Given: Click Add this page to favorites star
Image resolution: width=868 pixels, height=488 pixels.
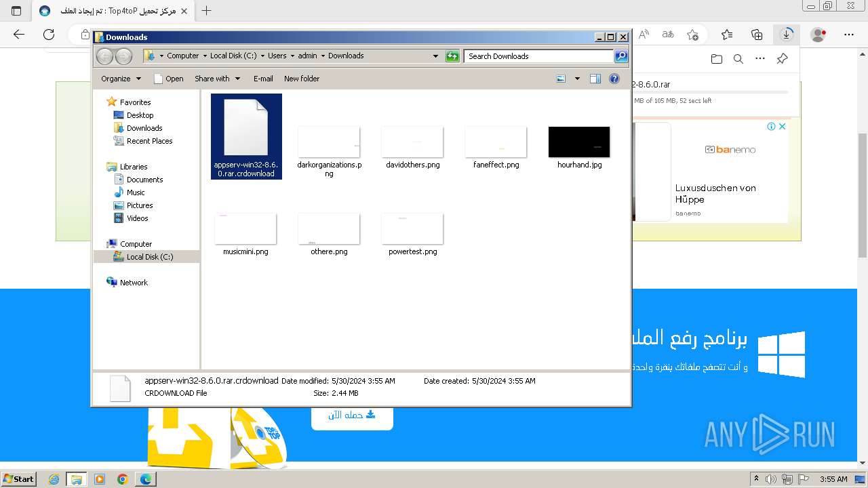Looking at the screenshot, I should (x=692, y=34).
